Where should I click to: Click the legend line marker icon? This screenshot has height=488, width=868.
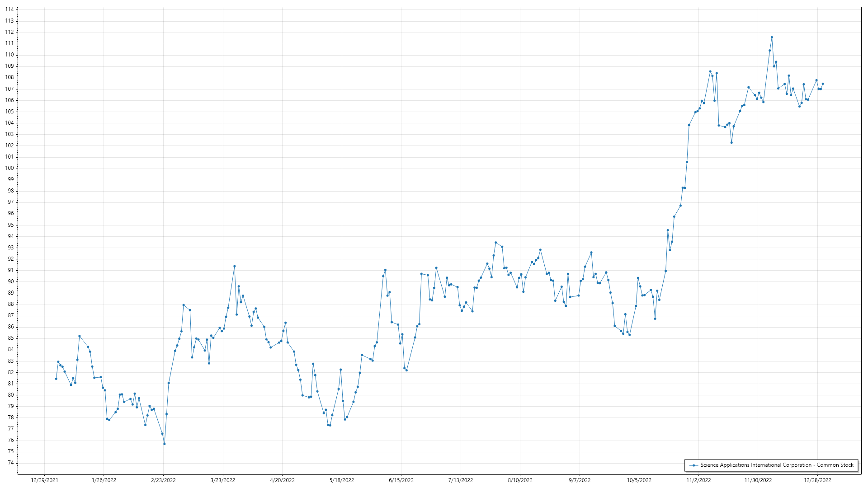click(693, 465)
